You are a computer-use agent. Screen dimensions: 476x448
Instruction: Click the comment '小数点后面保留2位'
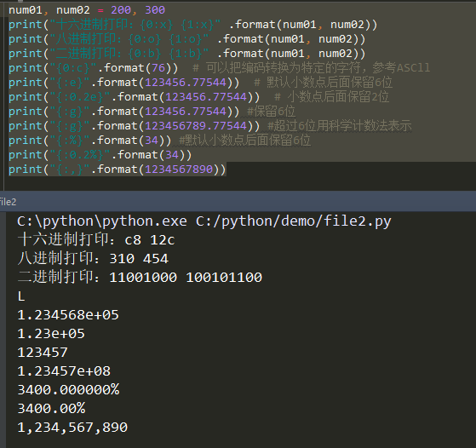tap(332, 97)
